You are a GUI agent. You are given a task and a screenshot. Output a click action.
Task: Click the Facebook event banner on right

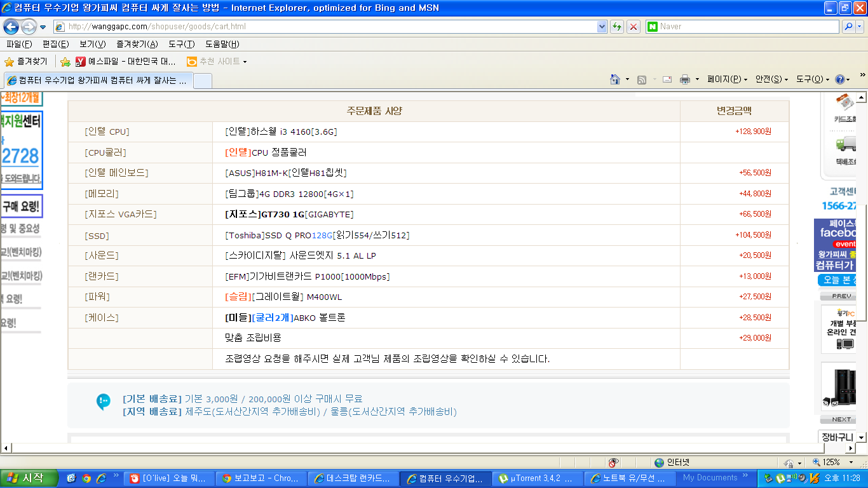(x=836, y=245)
